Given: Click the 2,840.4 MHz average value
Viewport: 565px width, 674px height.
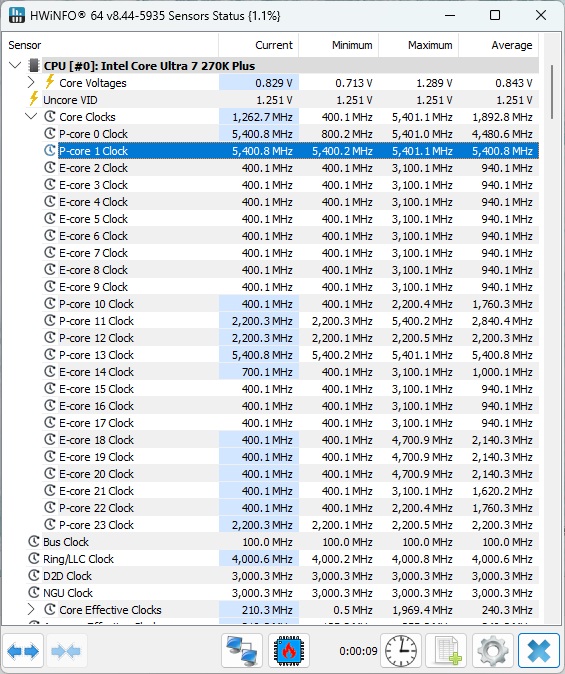Looking at the screenshot, I should [502, 321].
